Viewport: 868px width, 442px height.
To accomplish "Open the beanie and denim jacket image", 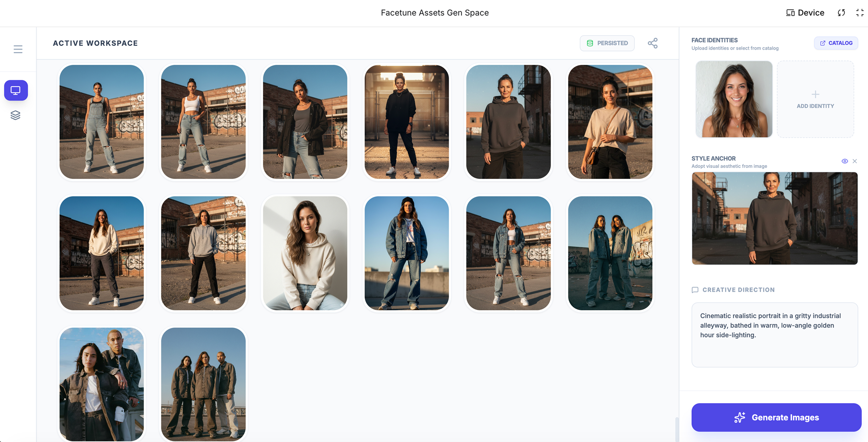I will point(407,253).
